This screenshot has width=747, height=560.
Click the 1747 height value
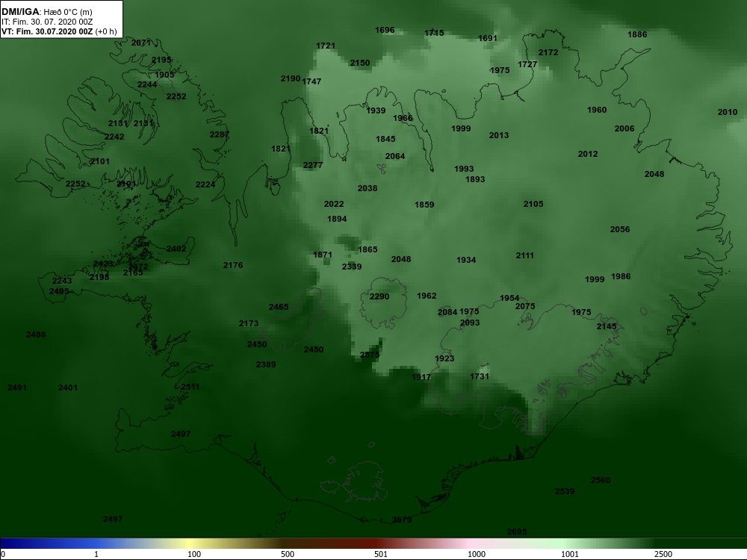click(x=311, y=81)
